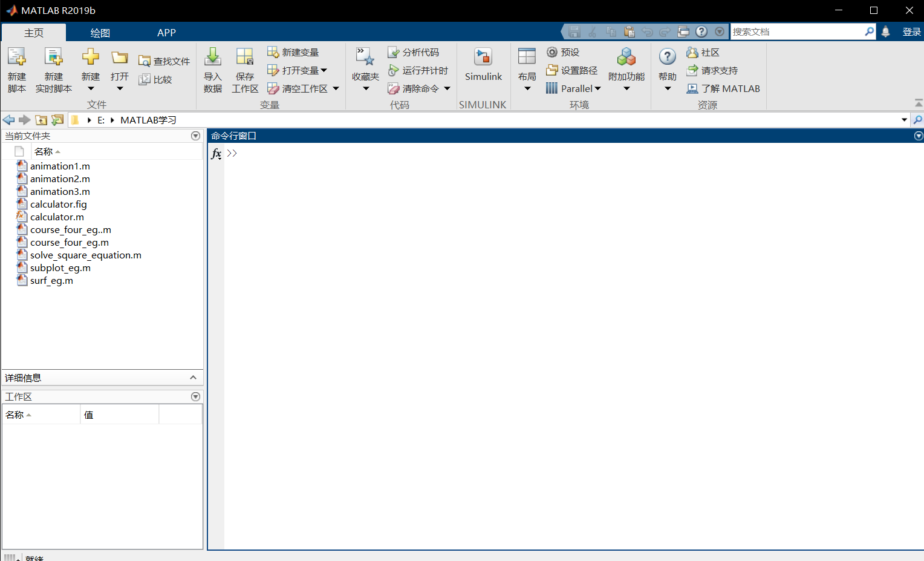The image size is (924, 561).
Task: Sort files by 名称 column header
Action: [47, 151]
